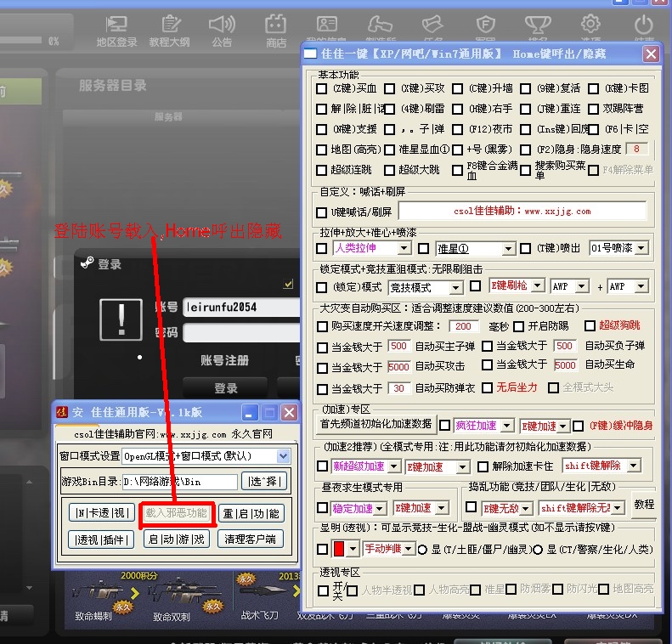Enable the (锁定)模式 checkbox
This screenshot has width=672, height=644.
(321, 287)
